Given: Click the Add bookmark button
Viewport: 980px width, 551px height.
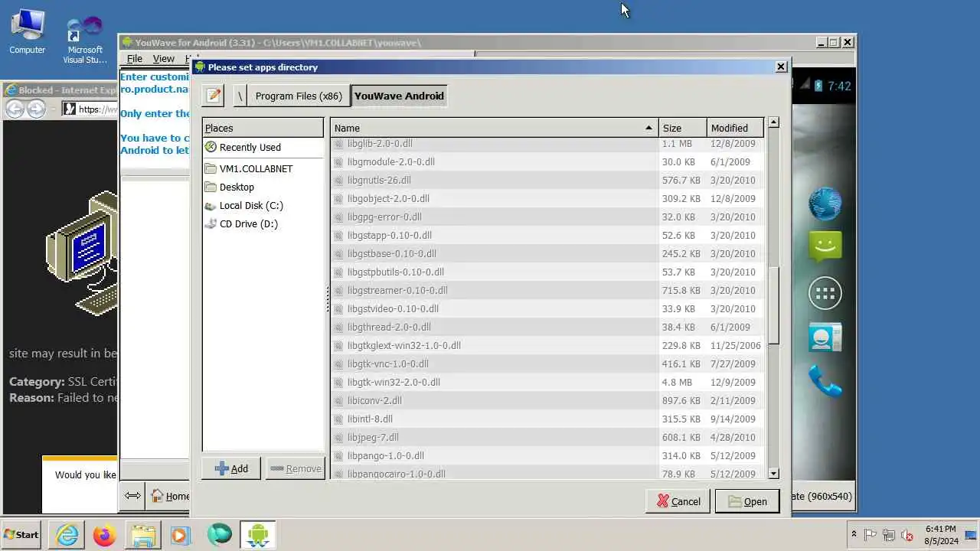Looking at the screenshot, I should pos(231,468).
